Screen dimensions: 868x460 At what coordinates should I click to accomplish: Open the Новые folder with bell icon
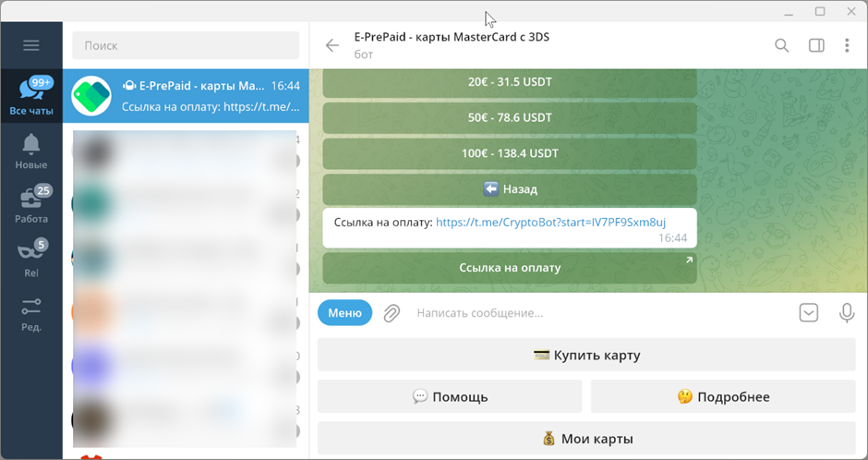click(31, 151)
